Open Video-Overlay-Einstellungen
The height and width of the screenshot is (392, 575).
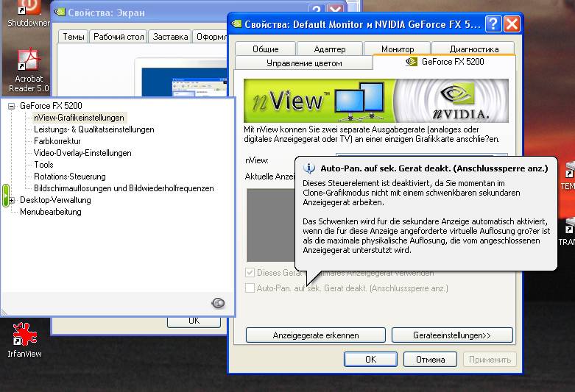82,153
